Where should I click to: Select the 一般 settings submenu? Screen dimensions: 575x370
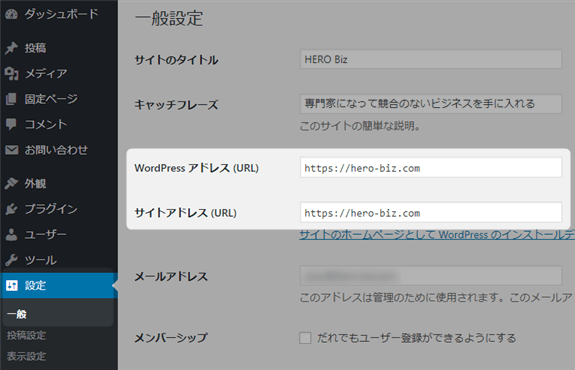pyautogui.click(x=17, y=314)
